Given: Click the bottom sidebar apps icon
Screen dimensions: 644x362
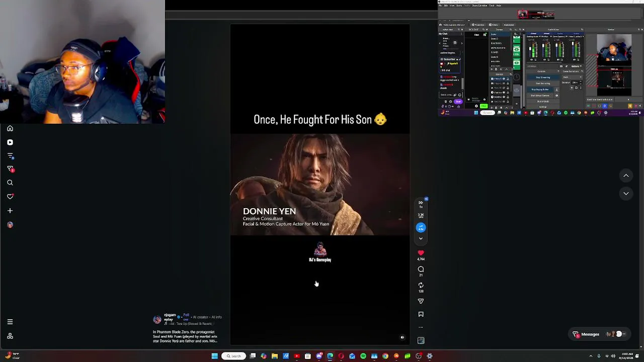Looking at the screenshot, I should [x=10, y=336].
